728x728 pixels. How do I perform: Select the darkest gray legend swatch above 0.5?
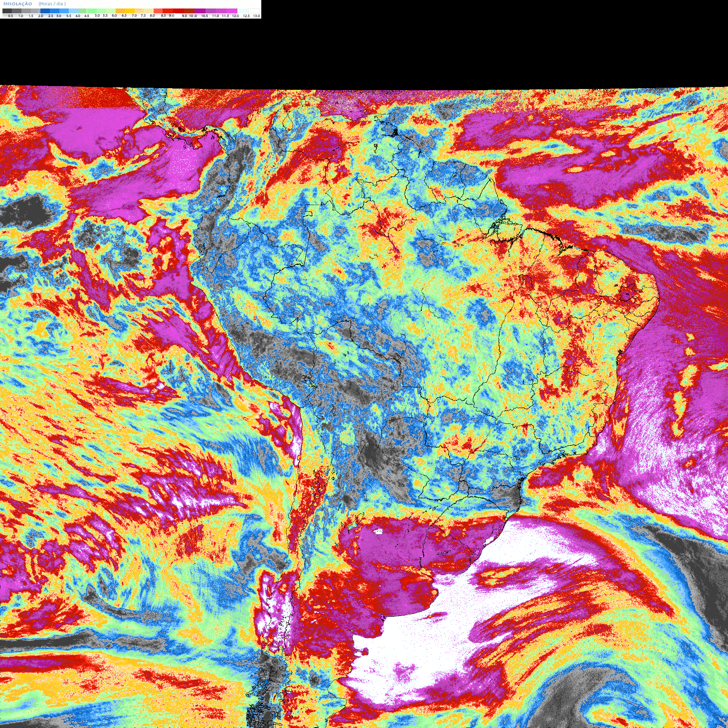click(7, 11)
